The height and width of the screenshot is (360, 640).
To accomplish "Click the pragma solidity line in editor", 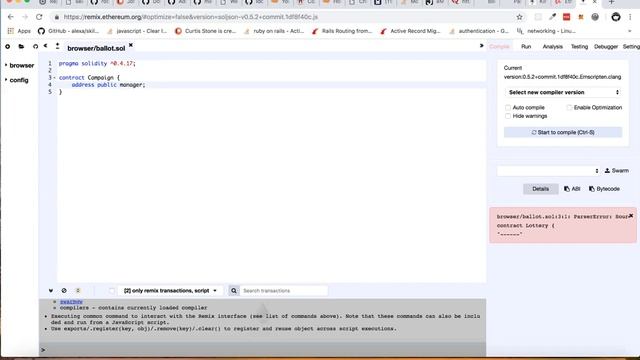I will coord(97,64).
